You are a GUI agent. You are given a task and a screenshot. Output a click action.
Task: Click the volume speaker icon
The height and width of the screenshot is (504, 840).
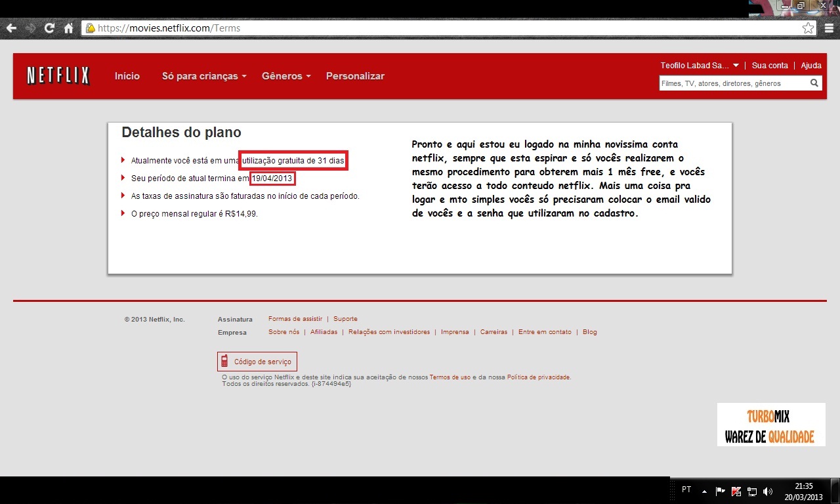click(768, 491)
